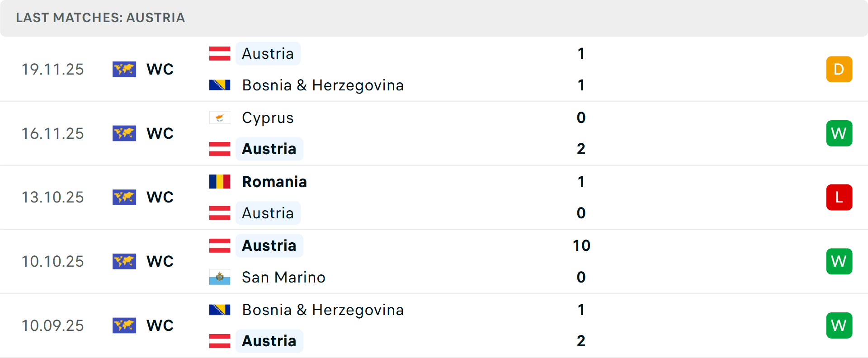
Task: Open the Romania team link
Action: click(x=274, y=182)
